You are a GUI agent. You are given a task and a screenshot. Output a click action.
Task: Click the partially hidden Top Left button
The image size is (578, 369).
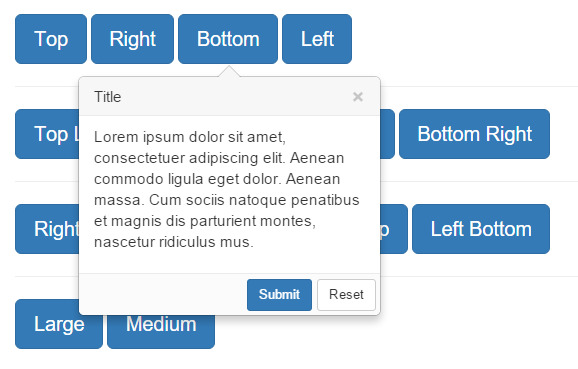pos(47,134)
